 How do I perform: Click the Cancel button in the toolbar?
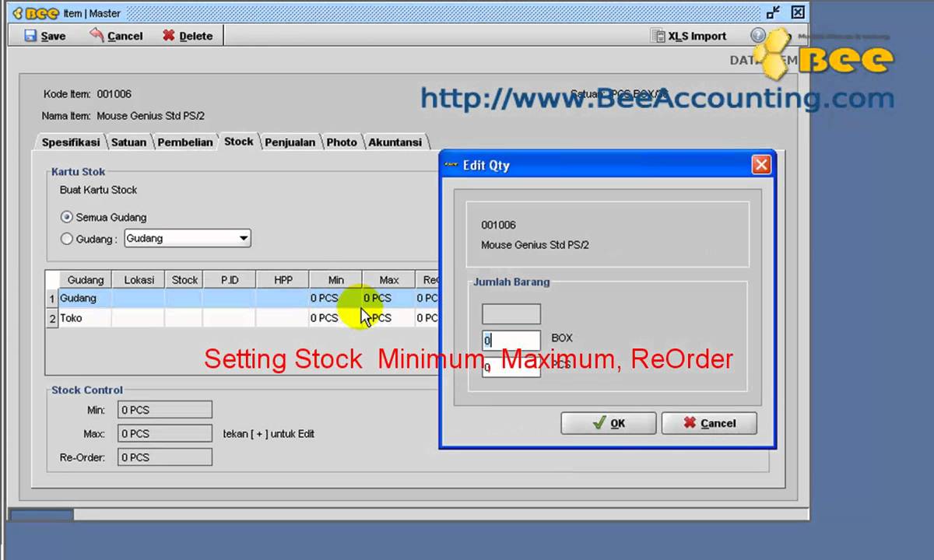[116, 36]
